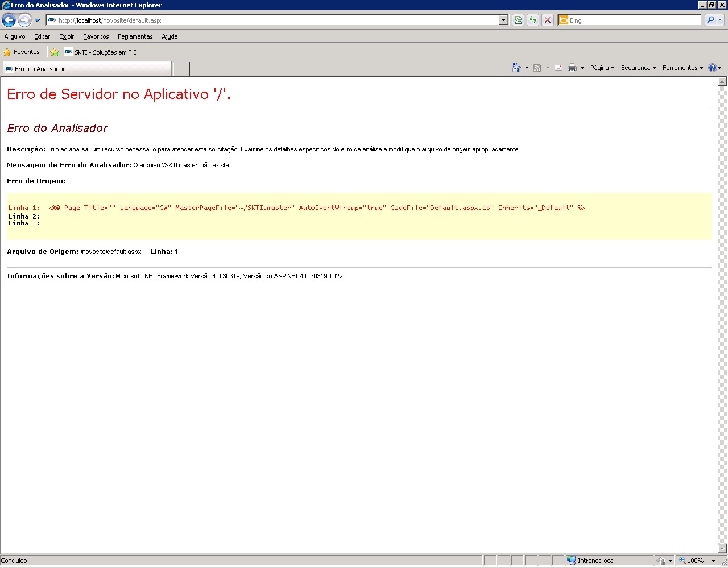Click the Add to Favorites Bar icon
The width and height of the screenshot is (728, 568).
[55, 52]
